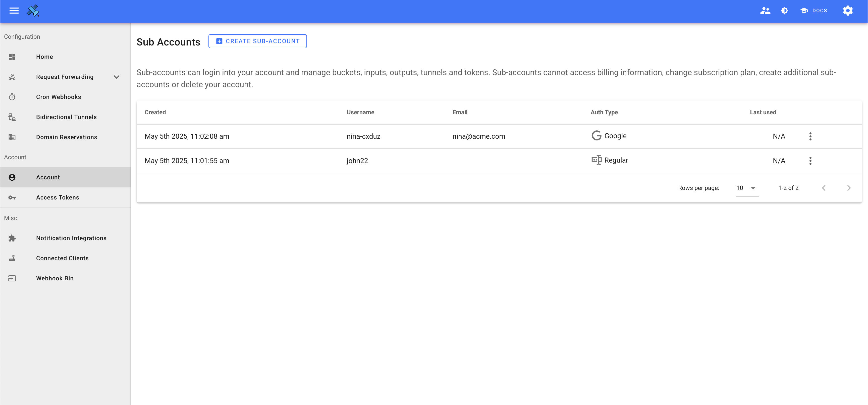868x405 pixels.
Task: Open Webhook Bin from sidebar
Action: tap(55, 278)
